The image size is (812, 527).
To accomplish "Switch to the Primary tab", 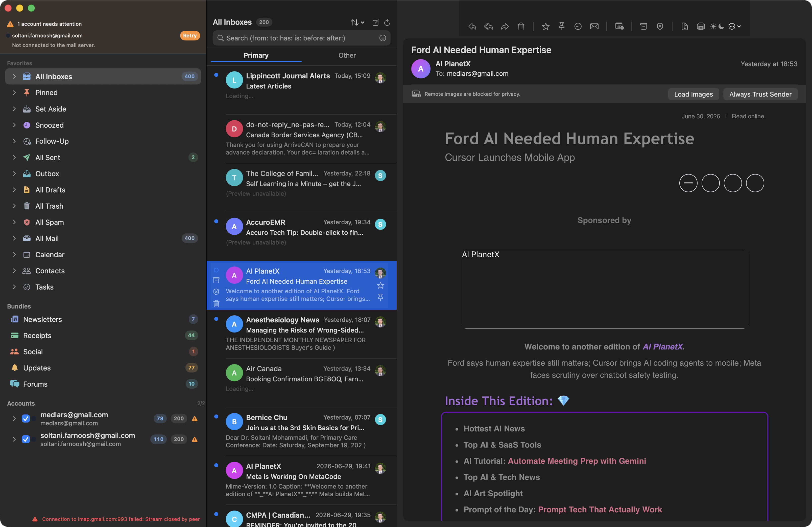I will point(256,55).
